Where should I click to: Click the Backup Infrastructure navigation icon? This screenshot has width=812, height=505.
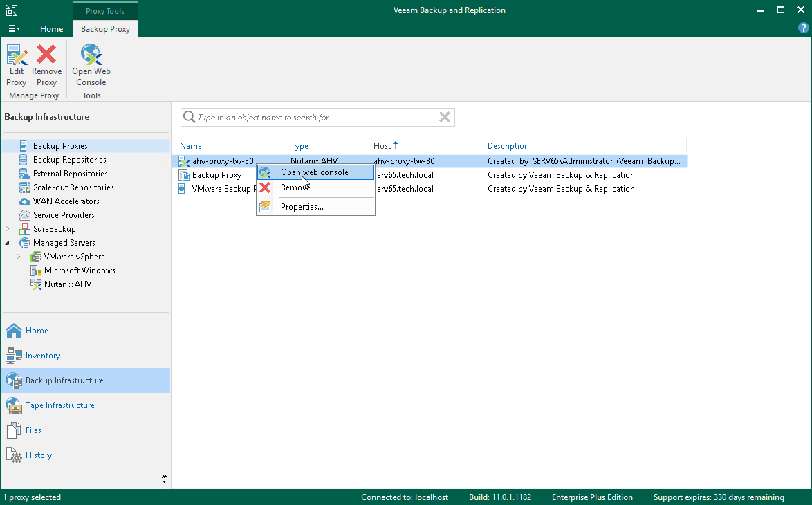point(13,380)
